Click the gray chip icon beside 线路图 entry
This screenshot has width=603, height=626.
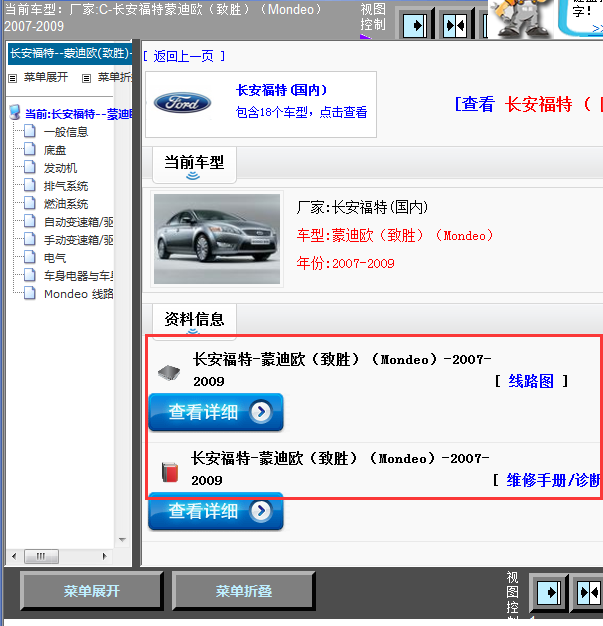(169, 372)
